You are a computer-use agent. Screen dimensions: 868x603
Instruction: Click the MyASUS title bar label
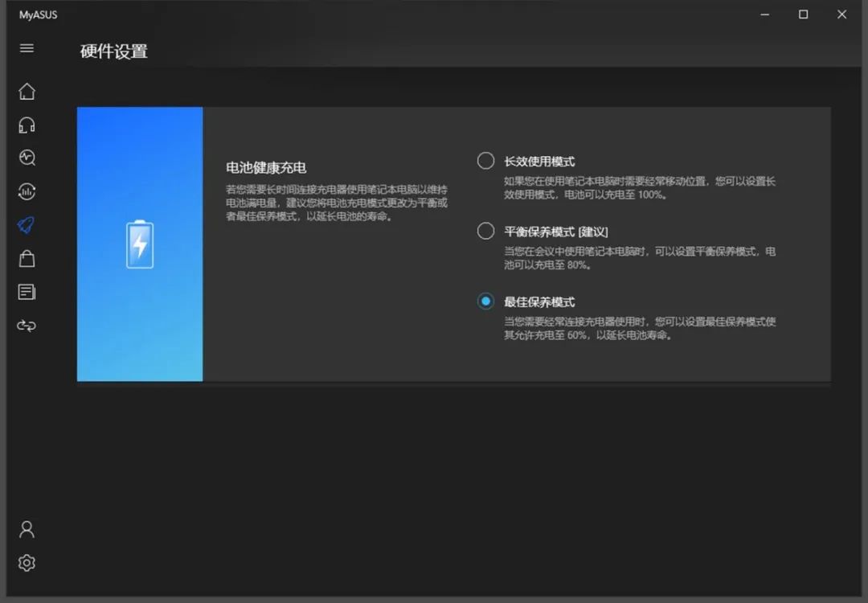(37, 14)
